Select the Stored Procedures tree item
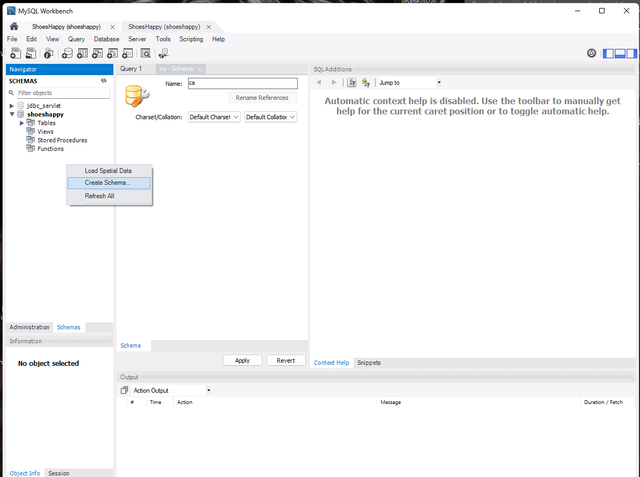Image resolution: width=640 pixels, height=477 pixels. 62,140
